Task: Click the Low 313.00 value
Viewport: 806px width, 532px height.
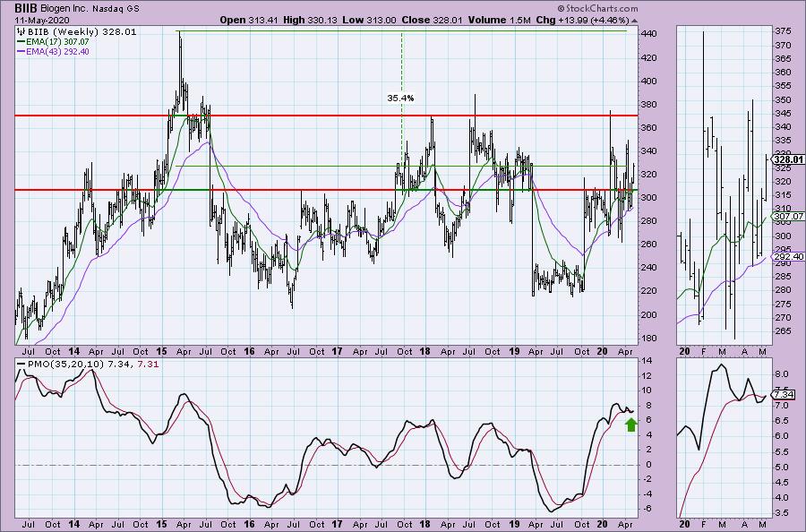Action: tap(369, 20)
